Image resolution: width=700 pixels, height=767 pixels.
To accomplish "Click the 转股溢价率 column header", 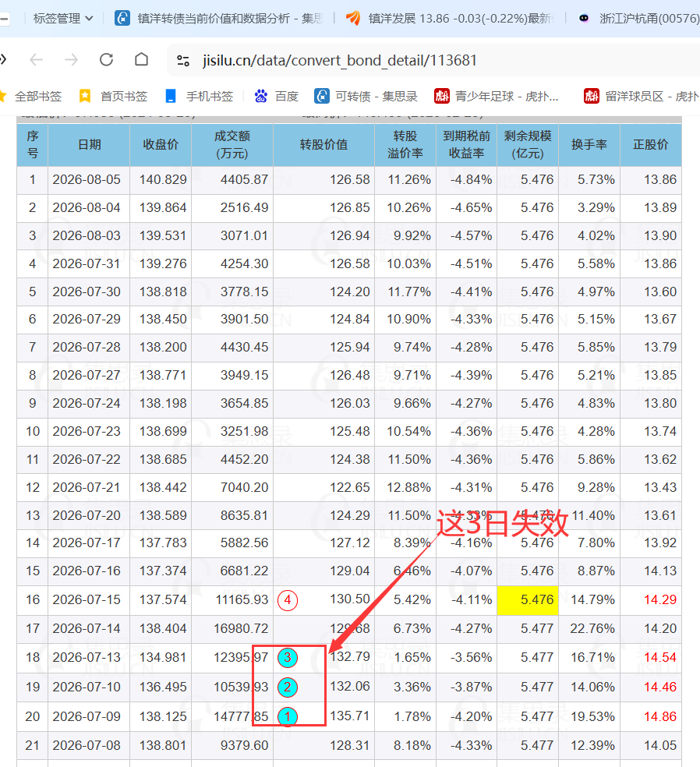I will [405, 144].
